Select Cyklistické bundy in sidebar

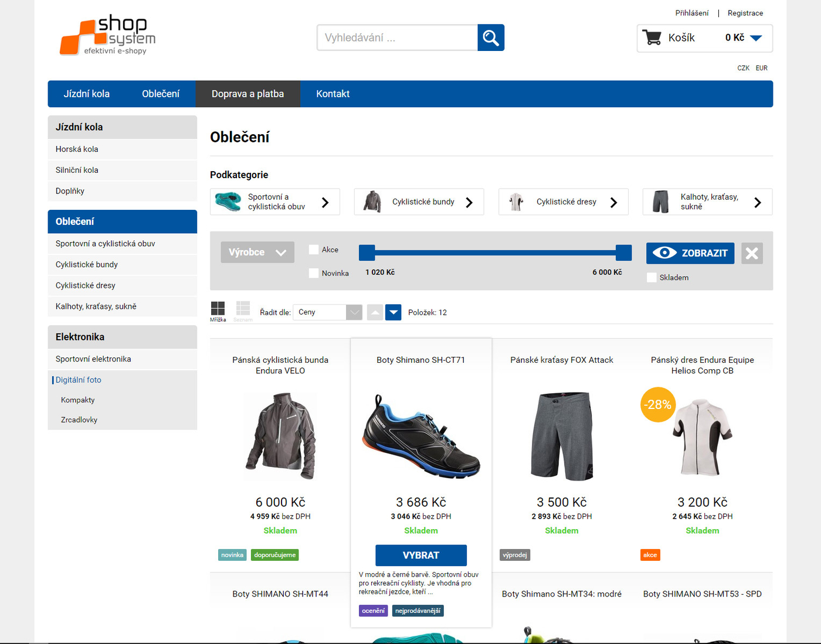[x=123, y=264]
